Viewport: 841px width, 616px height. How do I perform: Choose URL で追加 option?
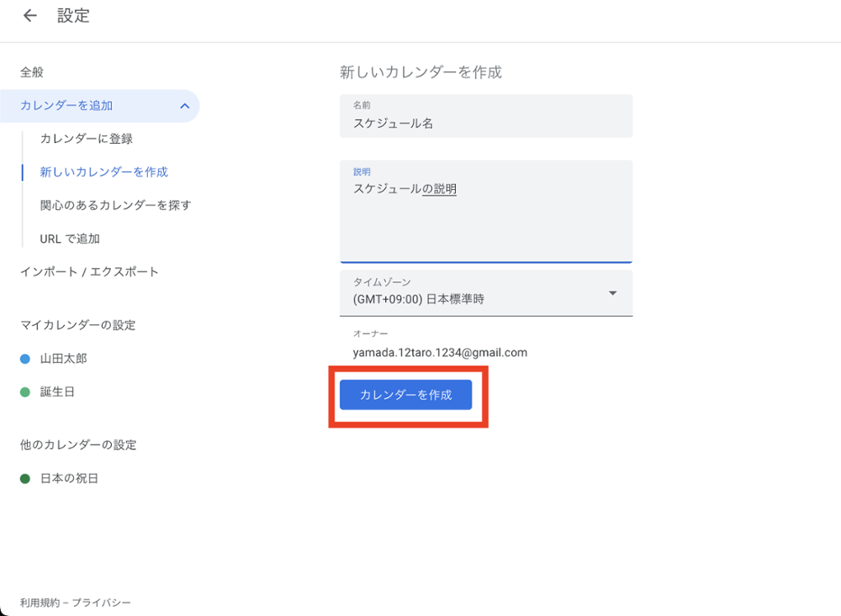pyautogui.click(x=70, y=239)
